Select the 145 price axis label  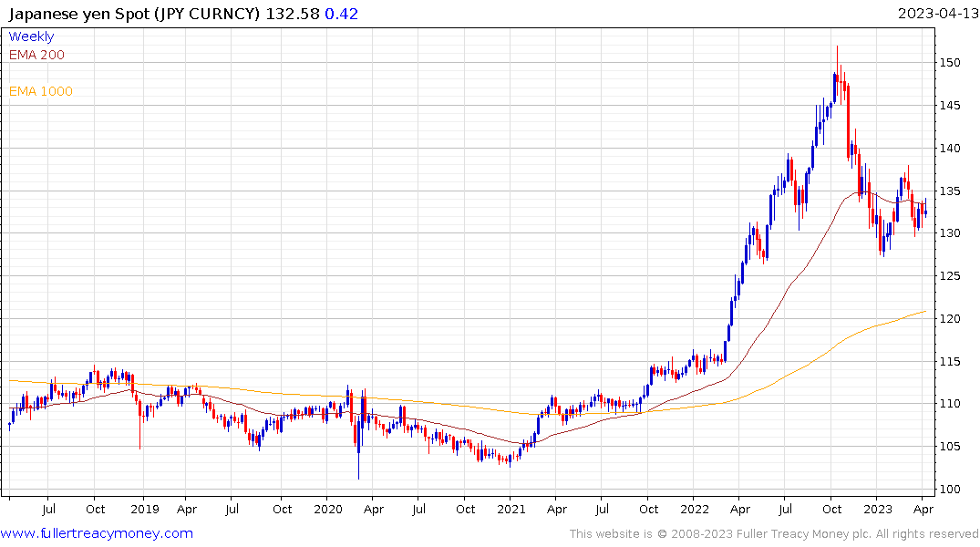[x=950, y=105]
